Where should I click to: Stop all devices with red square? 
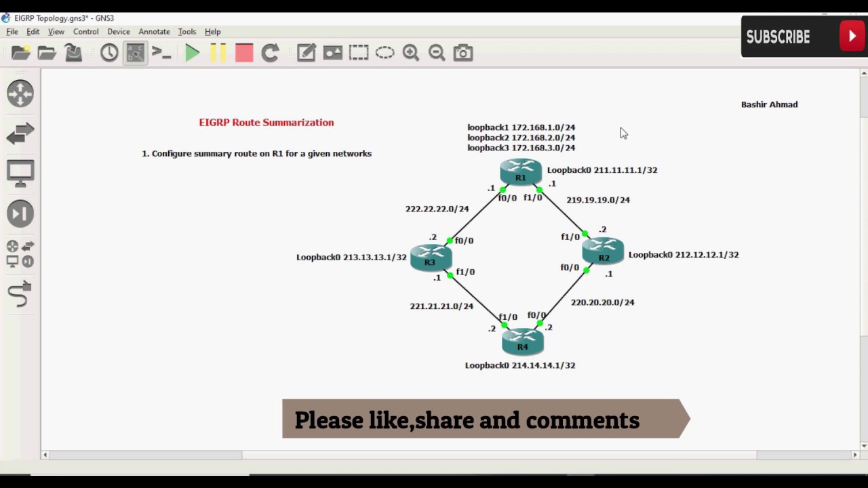[244, 53]
